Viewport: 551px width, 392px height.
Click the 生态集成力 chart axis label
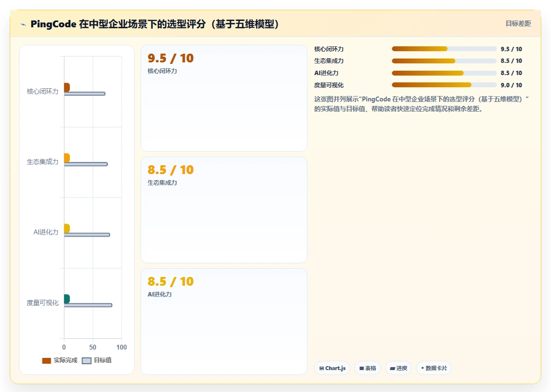pyautogui.click(x=42, y=162)
